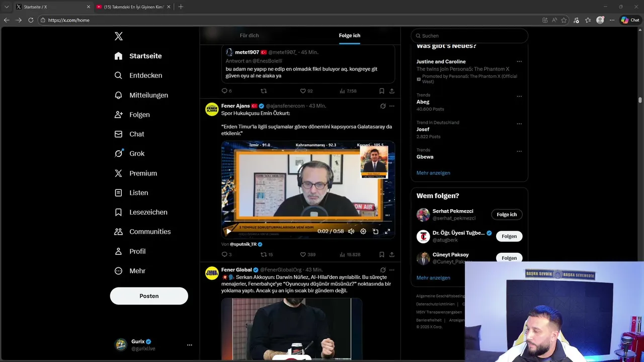This screenshot has width=644, height=362.
Task: Open the tab list dropdown
Action: coord(7,7)
